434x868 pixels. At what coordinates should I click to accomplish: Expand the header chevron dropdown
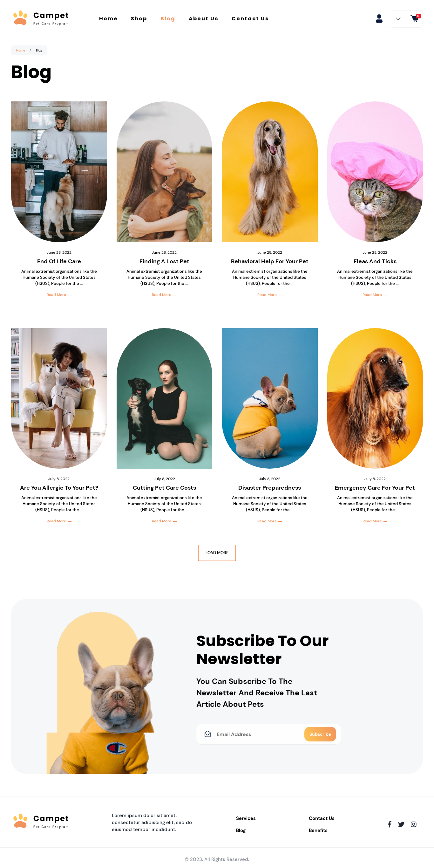398,18
